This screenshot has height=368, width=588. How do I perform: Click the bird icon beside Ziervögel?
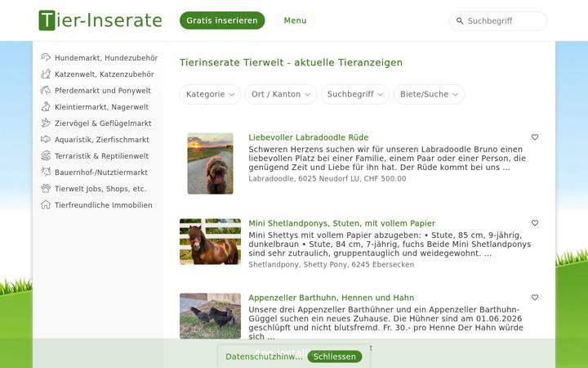(46, 123)
